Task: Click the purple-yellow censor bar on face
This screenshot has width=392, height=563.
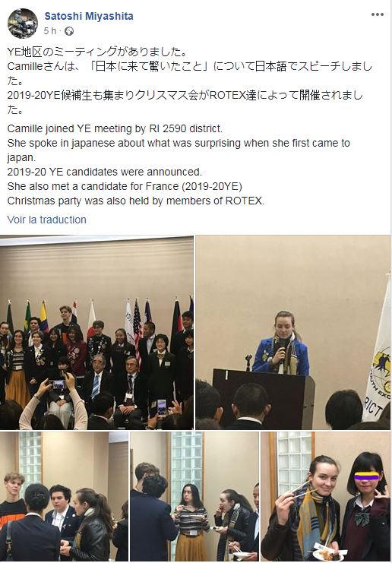Action: pyautogui.click(x=367, y=477)
